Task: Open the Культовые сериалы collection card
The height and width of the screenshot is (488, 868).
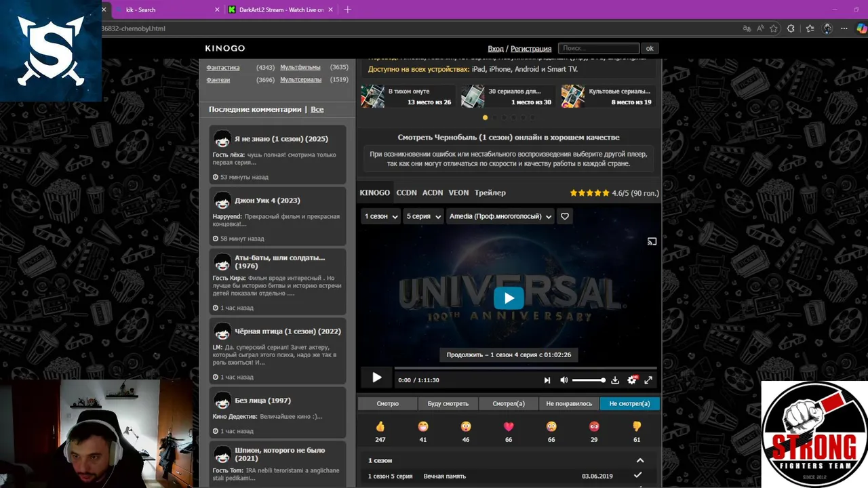Action: [x=608, y=96]
